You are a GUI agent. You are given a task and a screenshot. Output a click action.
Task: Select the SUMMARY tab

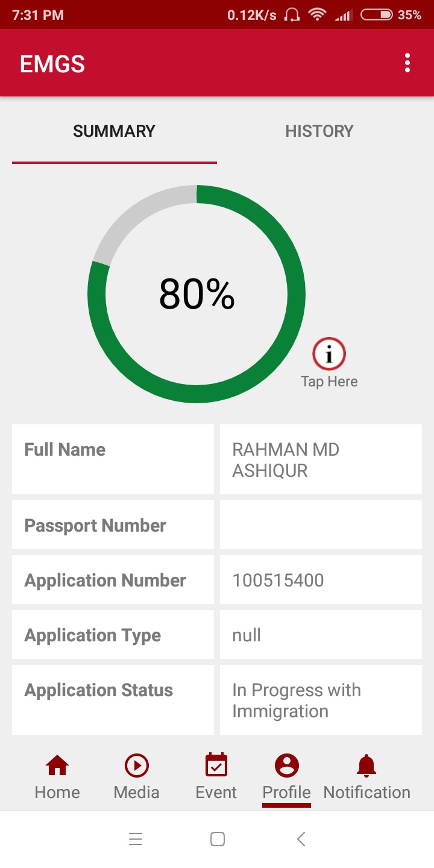tap(115, 131)
